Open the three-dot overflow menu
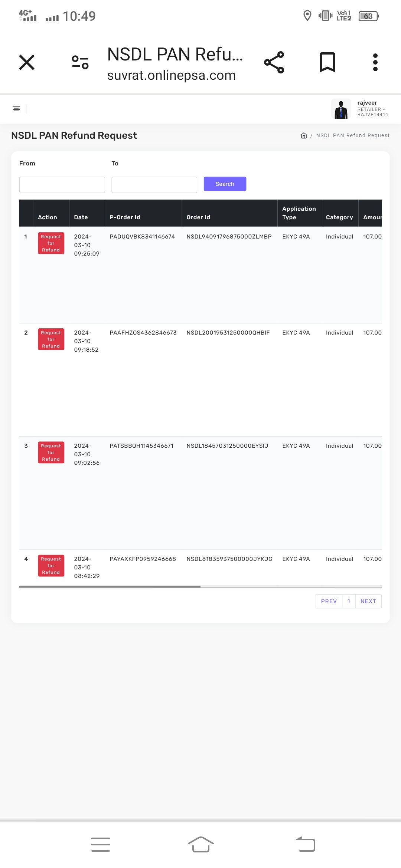The width and height of the screenshot is (401, 868). tap(375, 62)
